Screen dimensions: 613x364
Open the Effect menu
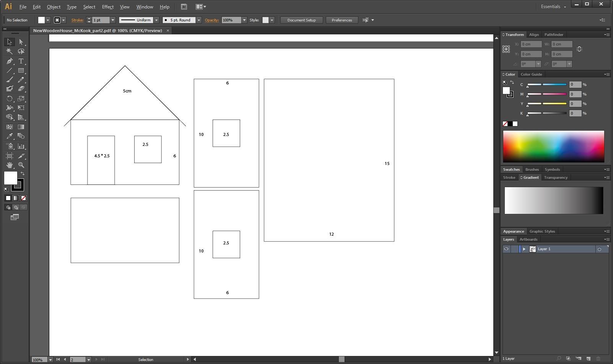pos(107,6)
